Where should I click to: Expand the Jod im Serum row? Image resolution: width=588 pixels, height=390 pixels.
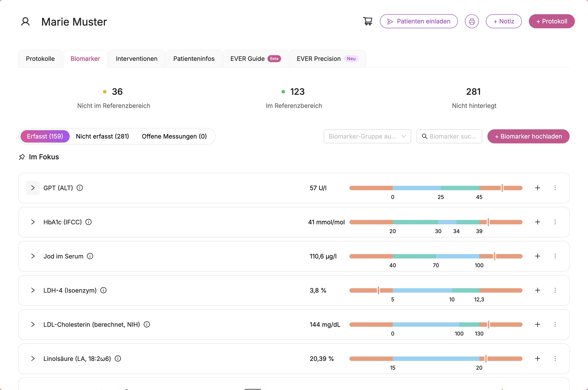pos(33,256)
